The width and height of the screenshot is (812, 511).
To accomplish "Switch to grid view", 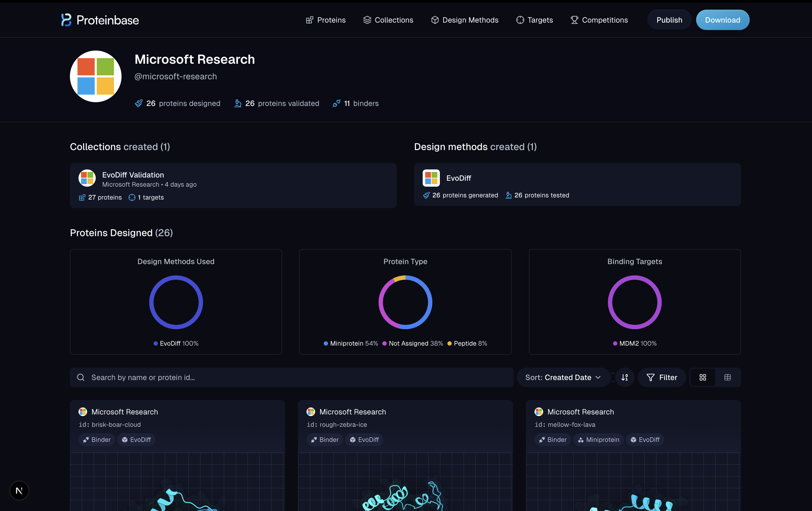I will click(703, 377).
